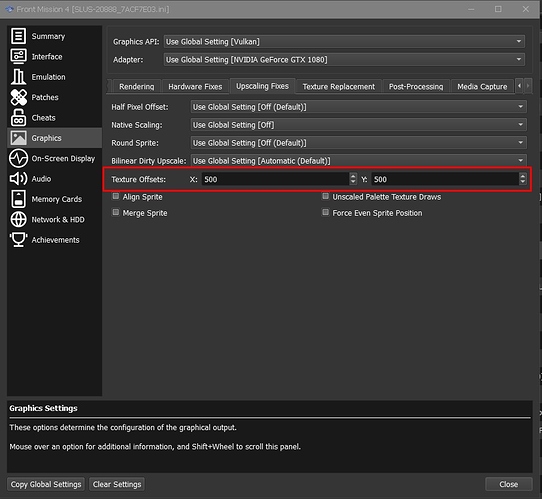This screenshot has height=499, width=542.
Task: Expand the Half Pixel Offset dropdown
Action: tap(358, 107)
